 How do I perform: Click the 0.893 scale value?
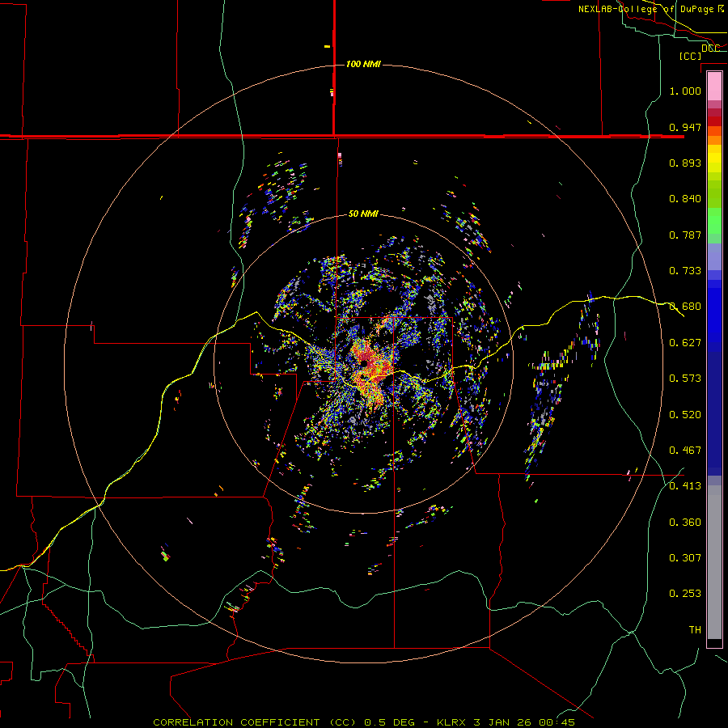pyautogui.click(x=685, y=163)
